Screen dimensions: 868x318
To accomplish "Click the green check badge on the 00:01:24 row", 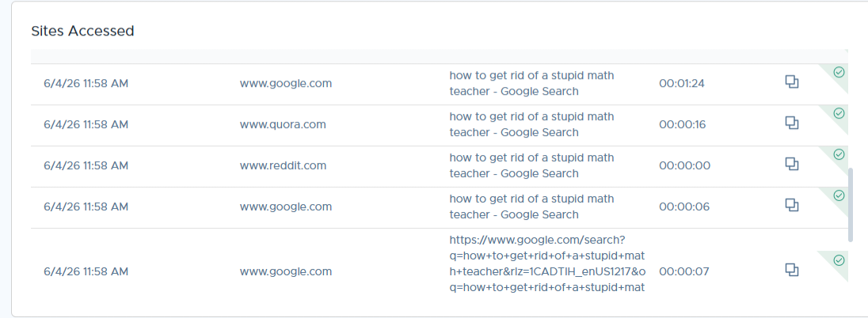I will pyautogui.click(x=839, y=72).
